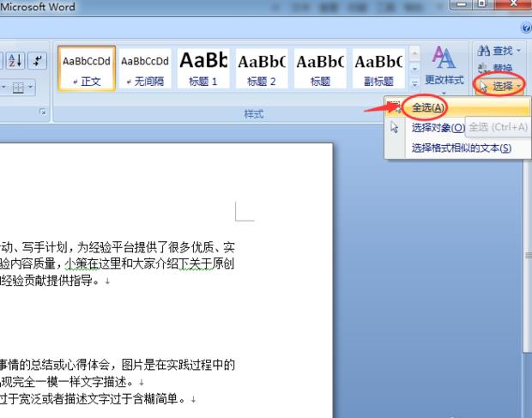The height and width of the screenshot is (418, 532).
Task: Apply the No Spacing (无间隔) style
Action: [x=145, y=69]
